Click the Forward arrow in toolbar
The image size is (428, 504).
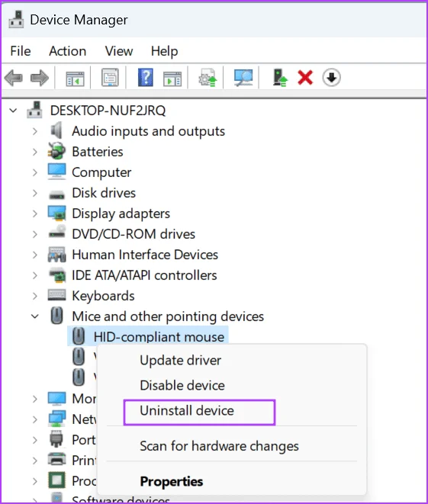coord(39,78)
